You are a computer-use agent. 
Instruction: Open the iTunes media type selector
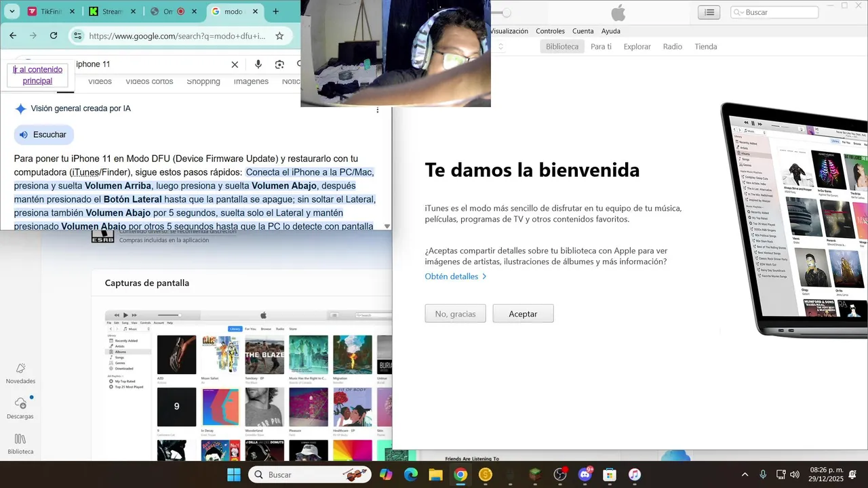[500, 47]
